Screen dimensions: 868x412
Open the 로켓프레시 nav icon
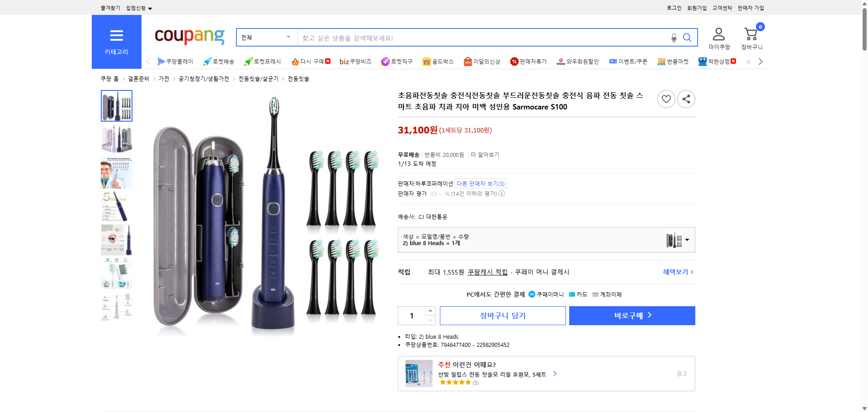(248, 61)
